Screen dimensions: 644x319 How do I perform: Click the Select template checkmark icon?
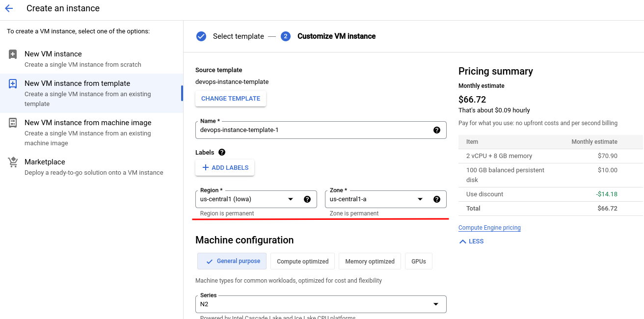pos(201,36)
